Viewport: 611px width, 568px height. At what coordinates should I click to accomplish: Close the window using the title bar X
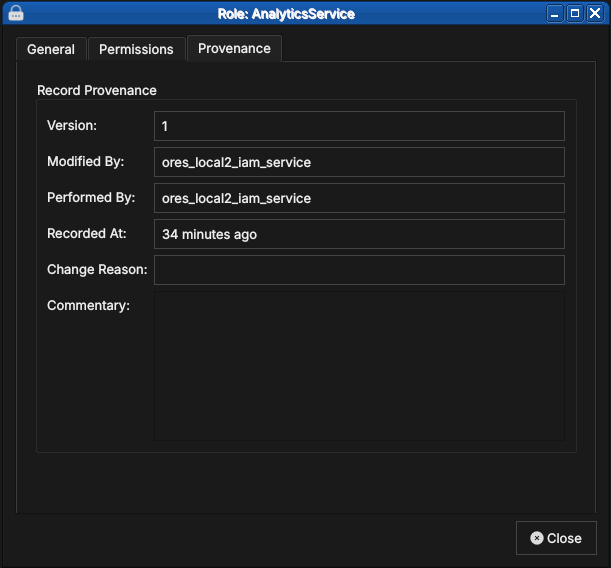point(595,14)
